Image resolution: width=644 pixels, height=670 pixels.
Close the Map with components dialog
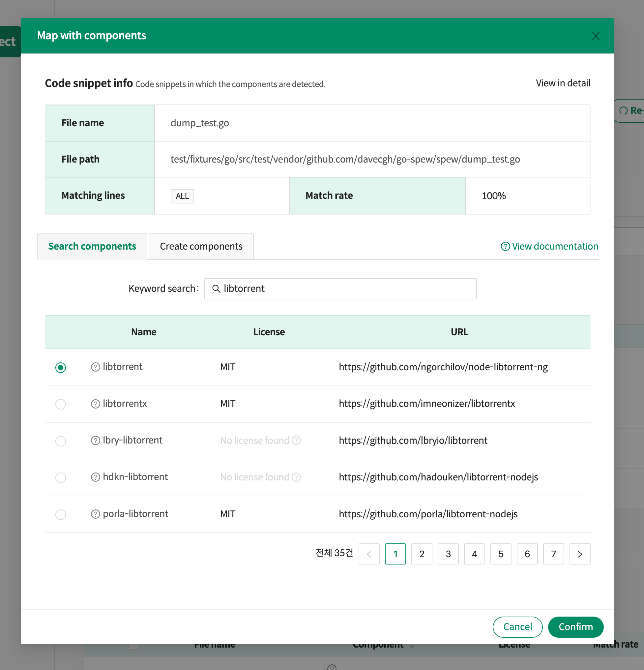[596, 36]
